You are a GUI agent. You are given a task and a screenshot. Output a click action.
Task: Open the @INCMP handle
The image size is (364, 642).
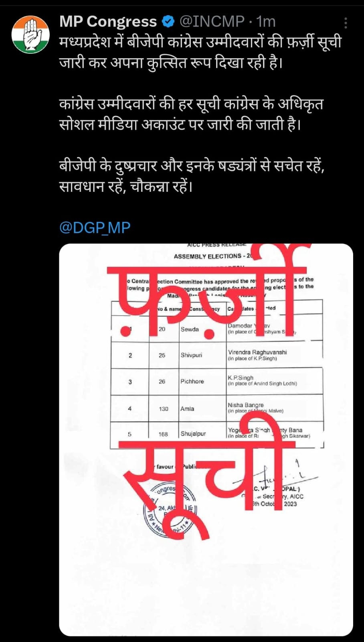point(211,21)
